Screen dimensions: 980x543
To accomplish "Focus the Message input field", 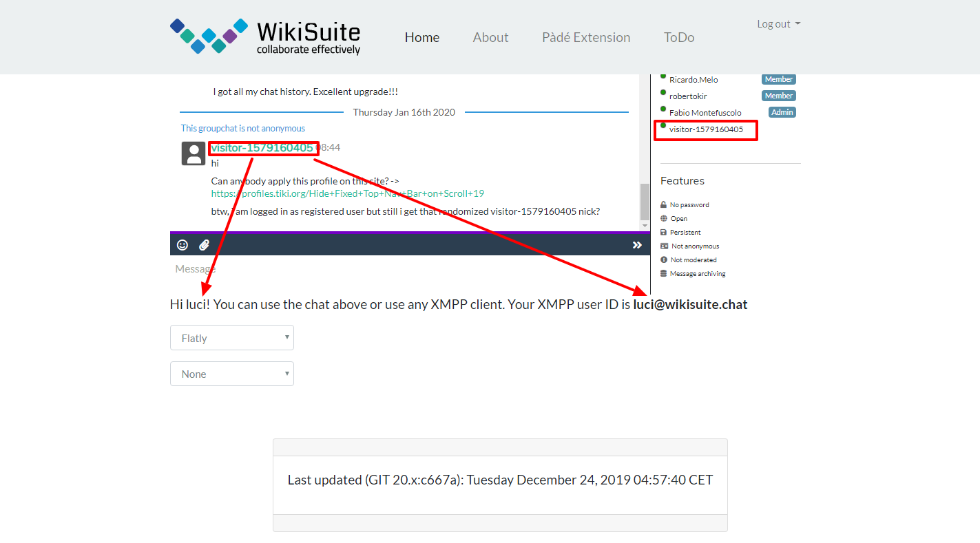I will pyautogui.click(x=410, y=269).
